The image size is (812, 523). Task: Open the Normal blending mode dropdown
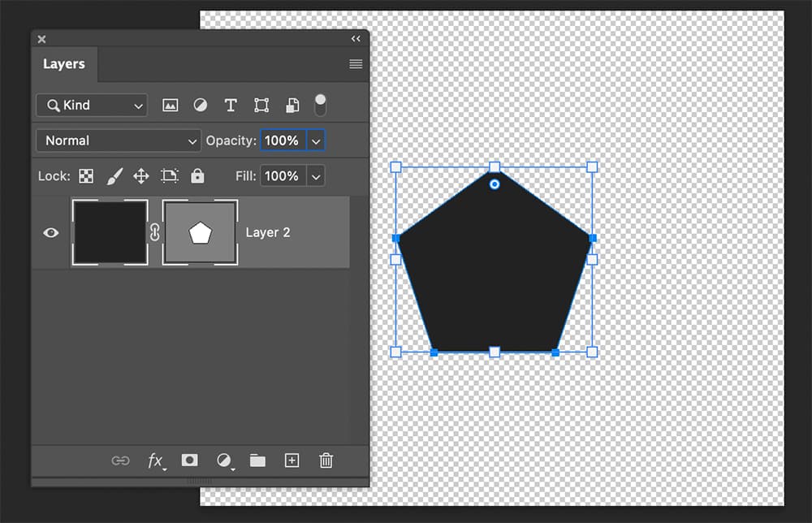coord(119,140)
